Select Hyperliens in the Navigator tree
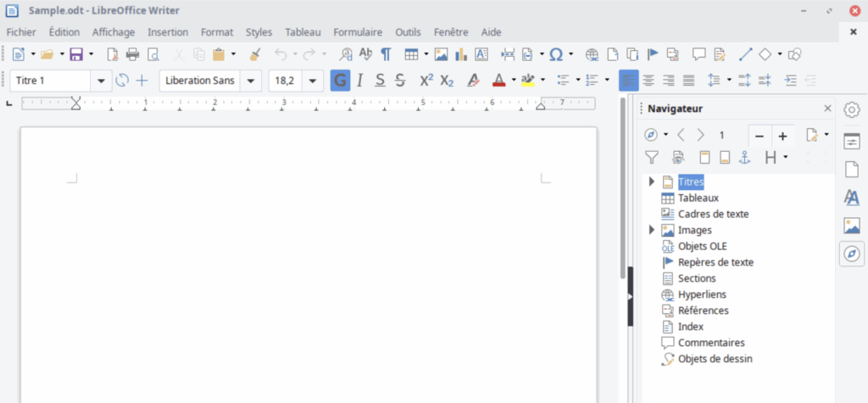The width and height of the screenshot is (868, 403). [702, 294]
